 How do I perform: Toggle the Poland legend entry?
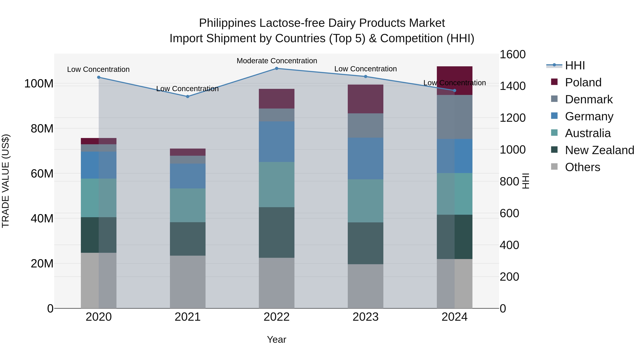576,82
